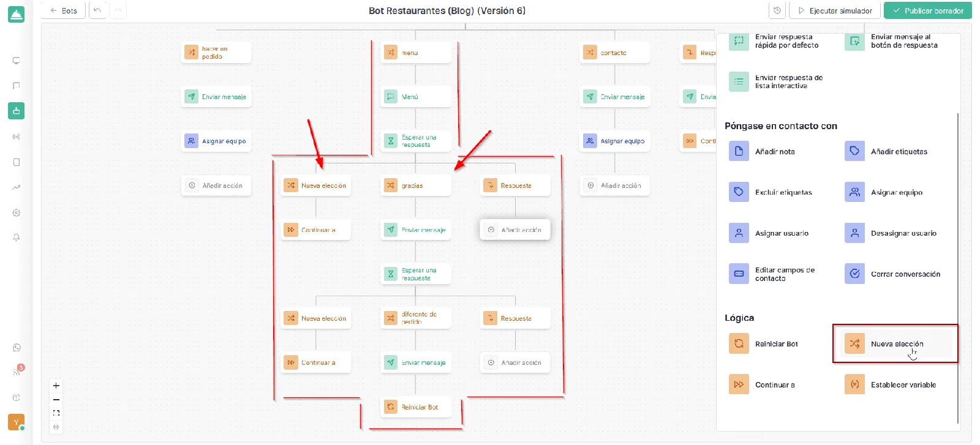980x445 pixels.
Task: Click the undo arrow in the top bar
Action: 97,10
